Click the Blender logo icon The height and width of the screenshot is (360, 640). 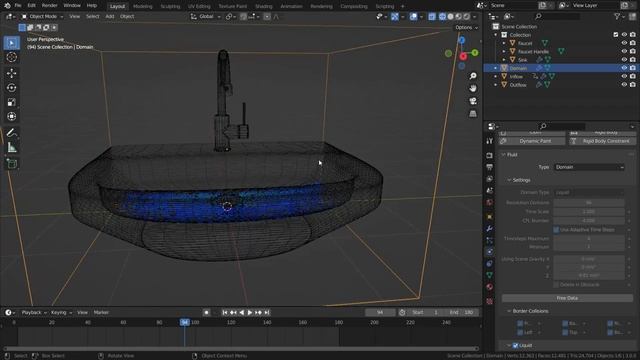[7, 6]
